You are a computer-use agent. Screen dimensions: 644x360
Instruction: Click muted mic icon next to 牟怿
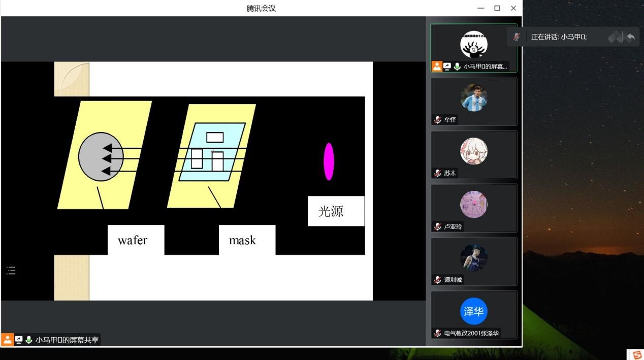[x=437, y=120]
